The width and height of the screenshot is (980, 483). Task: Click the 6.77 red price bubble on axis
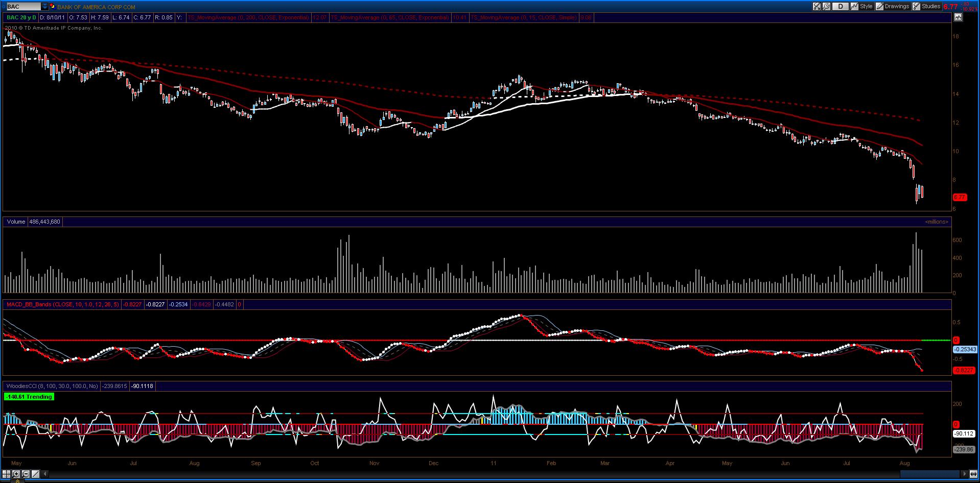point(960,197)
